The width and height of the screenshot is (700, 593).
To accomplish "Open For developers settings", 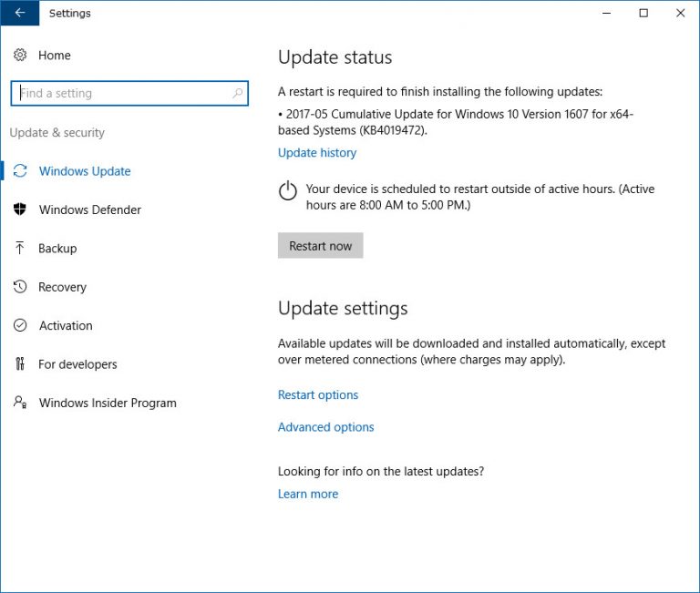I will (77, 364).
